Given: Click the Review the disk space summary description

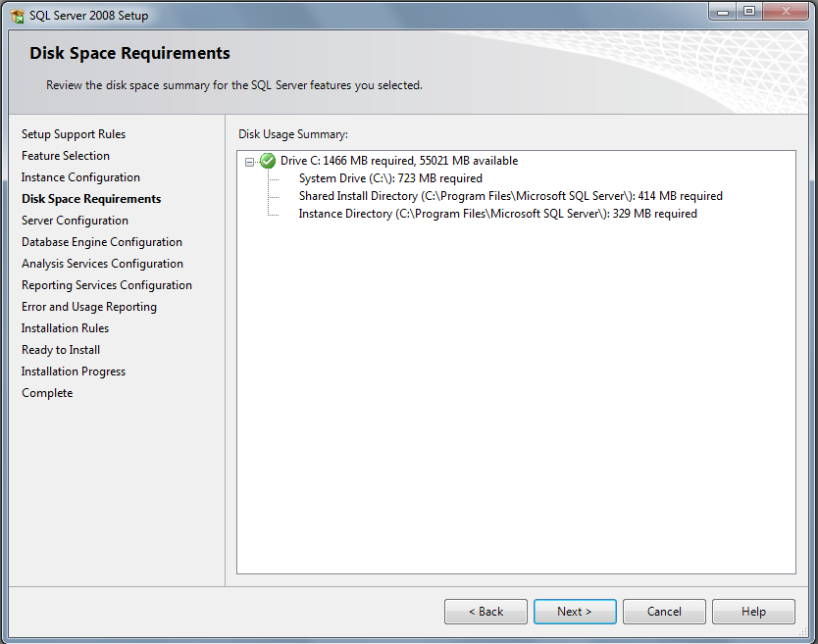Looking at the screenshot, I should [234, 85].
